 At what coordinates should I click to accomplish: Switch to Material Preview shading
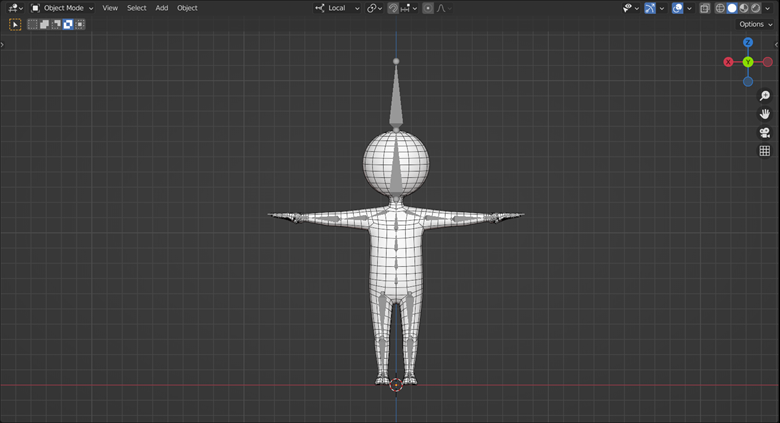click(744, 8)
